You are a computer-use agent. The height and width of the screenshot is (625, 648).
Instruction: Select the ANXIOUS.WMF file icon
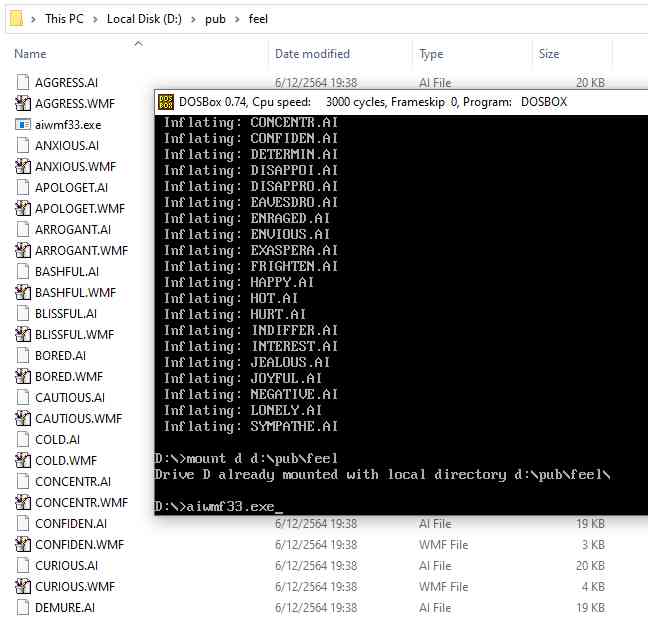[x=24, y=167]
